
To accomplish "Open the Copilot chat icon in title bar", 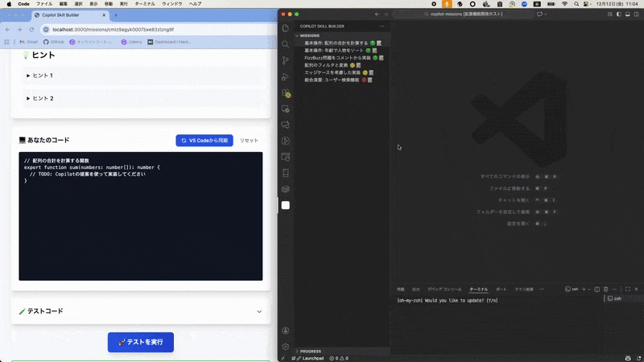I will coord(539,14).
